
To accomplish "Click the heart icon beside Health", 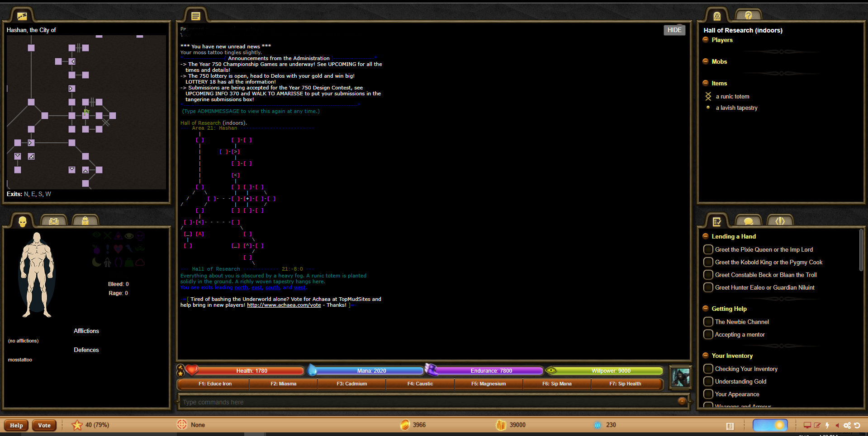I will [192, 370].
